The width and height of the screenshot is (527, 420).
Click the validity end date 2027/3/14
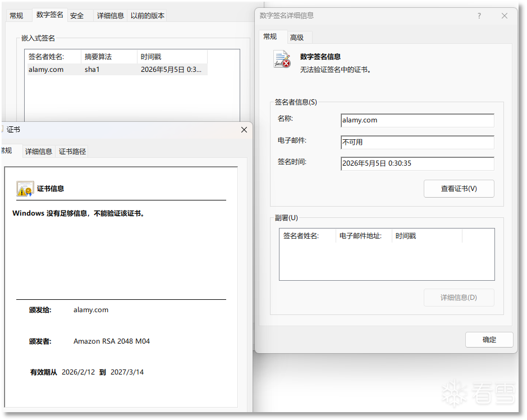tap(127, 372)
